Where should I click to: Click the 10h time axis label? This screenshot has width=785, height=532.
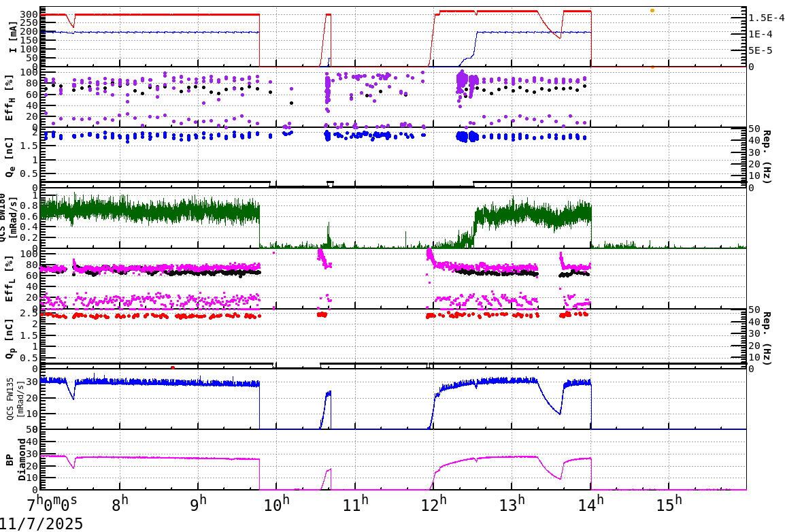click(276, 503)
